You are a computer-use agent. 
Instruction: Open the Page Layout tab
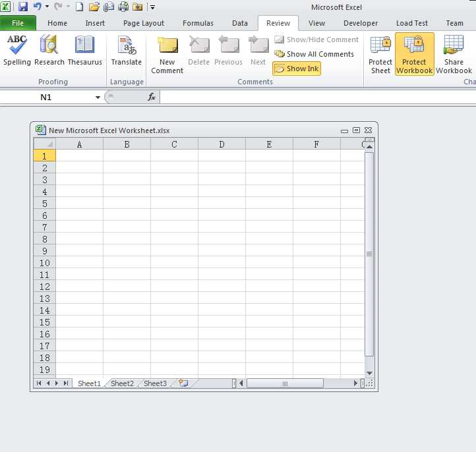pos(144,23)
